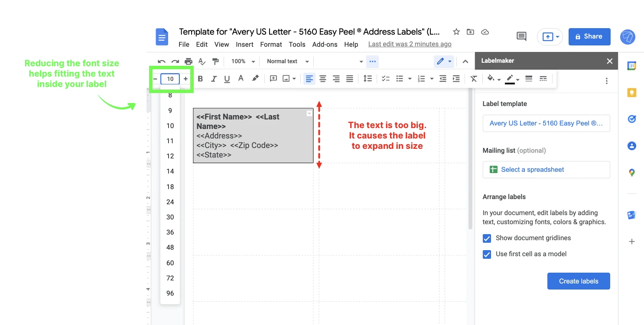This screenshot has height=325, width=644.
Task: Click the Clear formatting icon
Action: click(x=474, y=79)
